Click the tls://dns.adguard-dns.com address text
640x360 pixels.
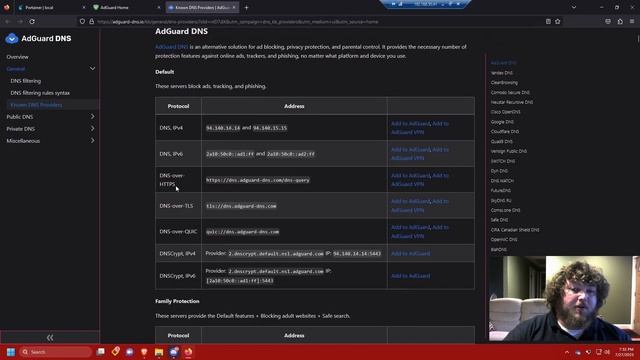[241, 206]
